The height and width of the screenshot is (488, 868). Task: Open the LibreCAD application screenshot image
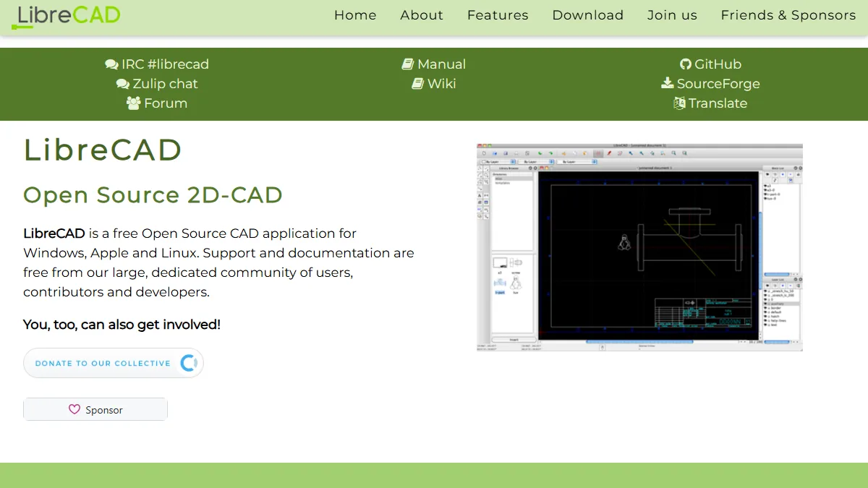(x=639, y=247)
